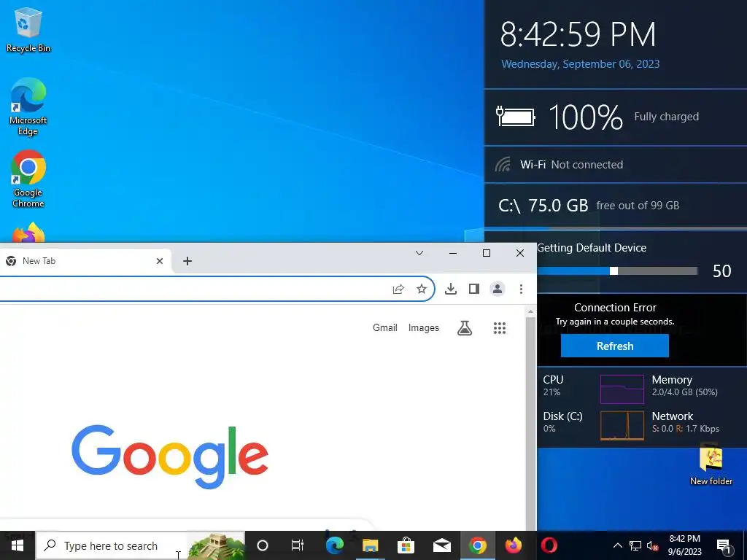
Task: Open the Gmail link
Action: tap(385, 328)
